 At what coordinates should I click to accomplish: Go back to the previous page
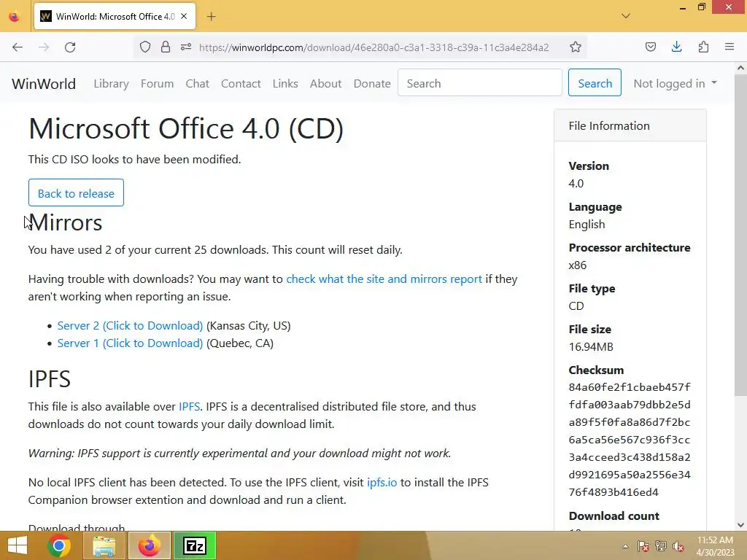[x=18, y=47]
